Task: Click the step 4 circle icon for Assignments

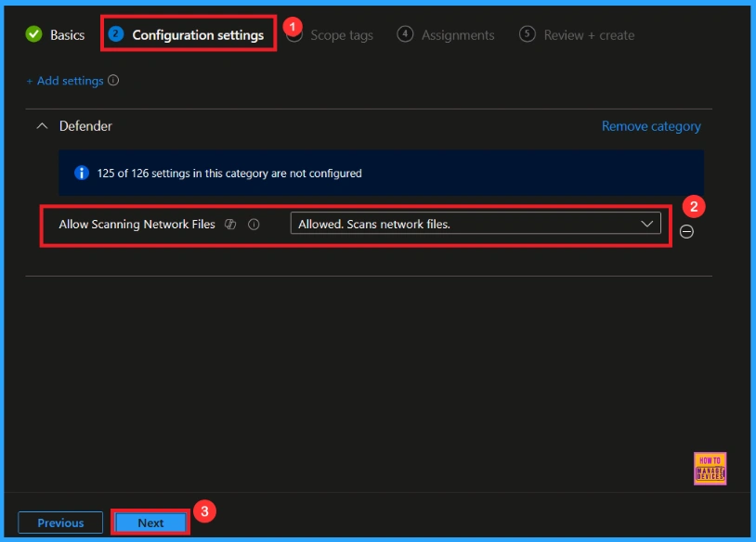Action: (x=405, y=34)
